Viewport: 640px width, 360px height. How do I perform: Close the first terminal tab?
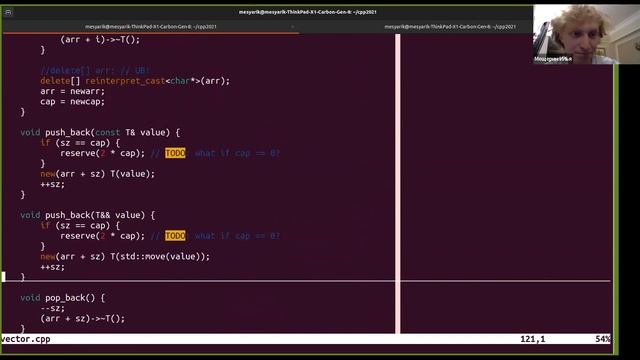pos(292,27)
